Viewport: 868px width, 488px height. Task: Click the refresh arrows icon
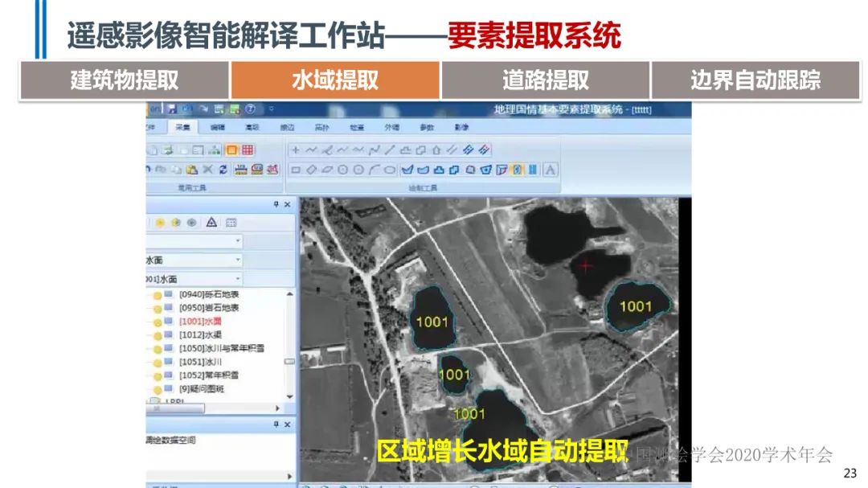click(x=223, y=170)
